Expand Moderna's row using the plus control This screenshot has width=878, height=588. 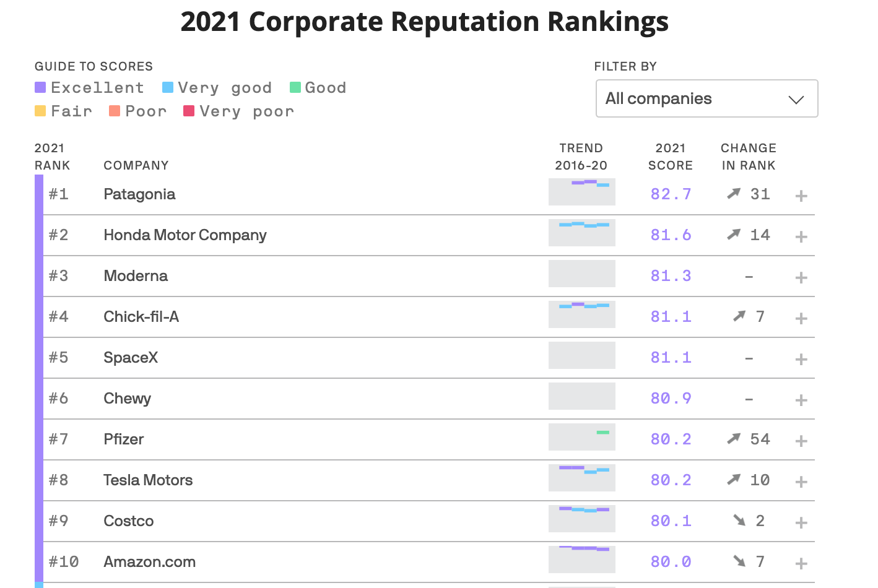click(x=801, y=277)
